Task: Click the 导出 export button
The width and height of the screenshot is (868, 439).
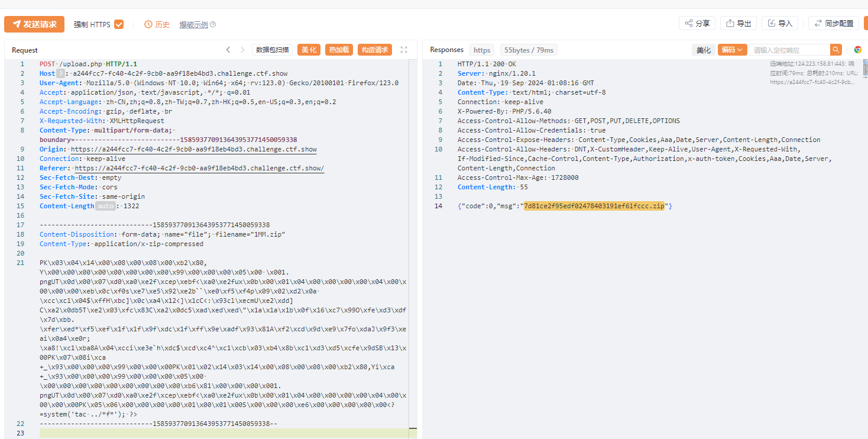Action: pos(739,23)
